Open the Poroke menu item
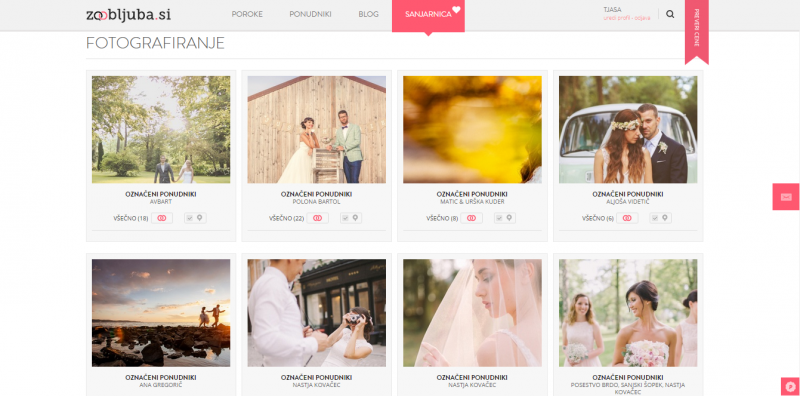 pos(247,14)
